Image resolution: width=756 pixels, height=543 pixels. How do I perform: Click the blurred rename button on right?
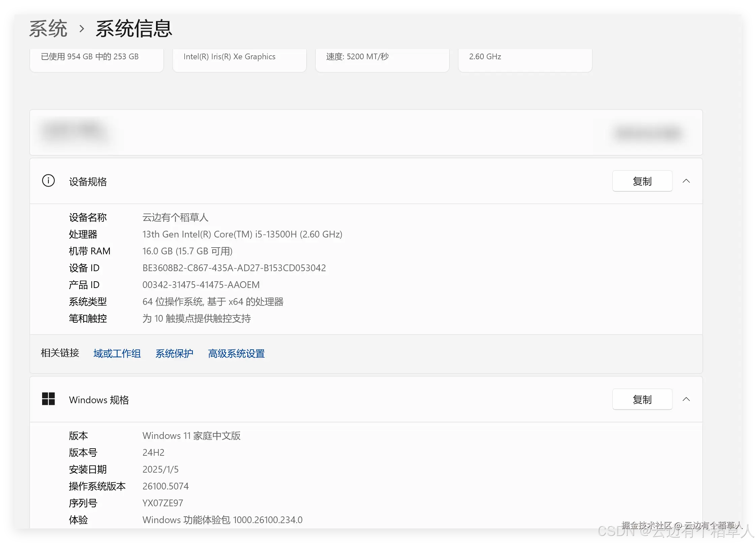coord(648,133)
